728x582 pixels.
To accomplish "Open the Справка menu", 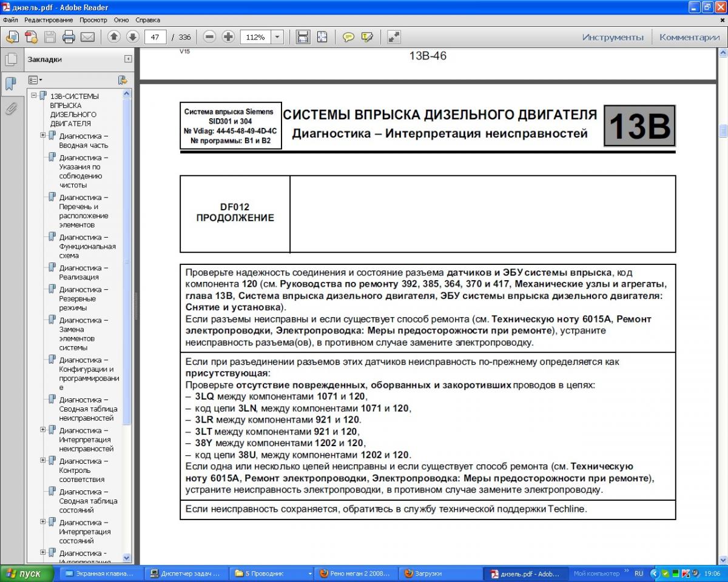I will 148,20.
